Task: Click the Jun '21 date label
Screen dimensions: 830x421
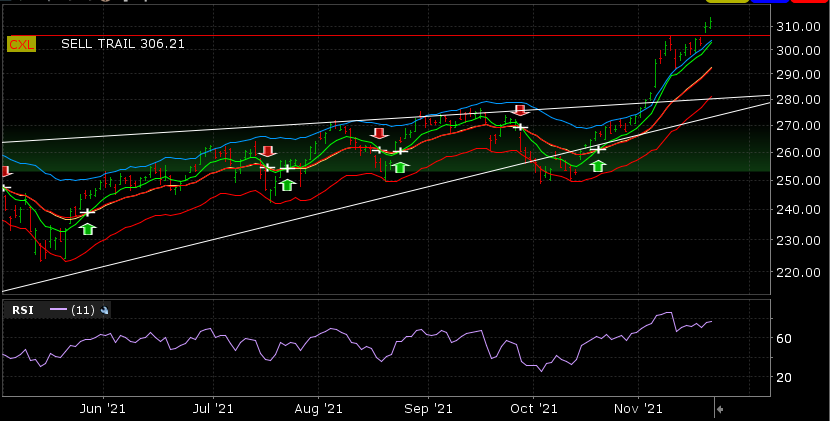Action: [105, 409]
